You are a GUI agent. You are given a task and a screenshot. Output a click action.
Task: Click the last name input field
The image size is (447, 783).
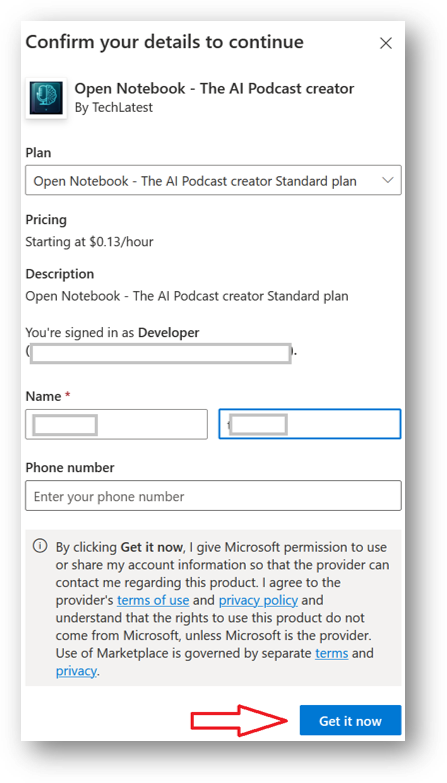coord(310,424)
